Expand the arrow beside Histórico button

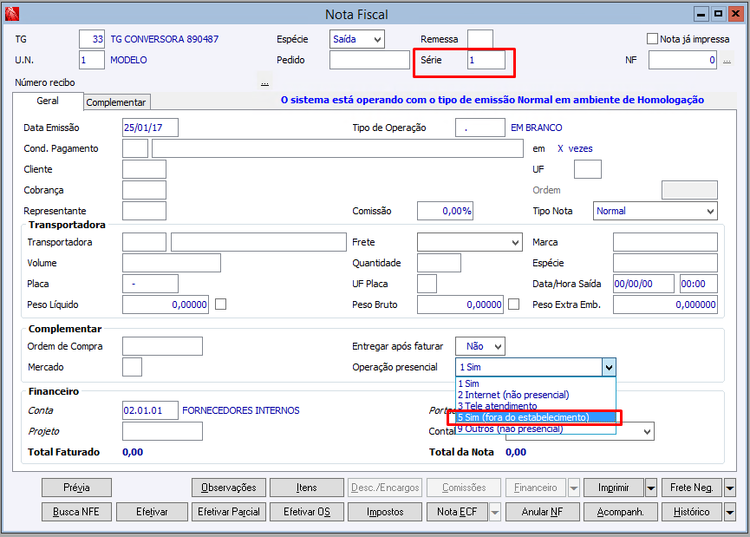pyautogui.click(x=730, y=512)
